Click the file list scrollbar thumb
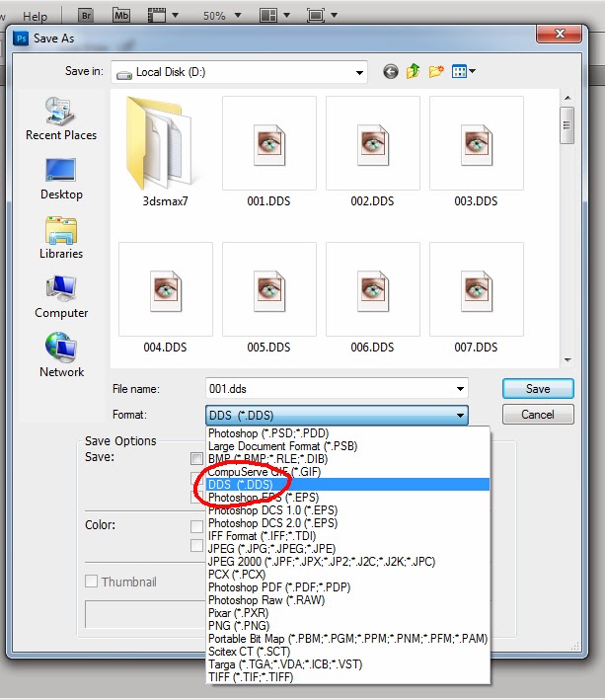The image size is (605, 700). tap(567, 125)
